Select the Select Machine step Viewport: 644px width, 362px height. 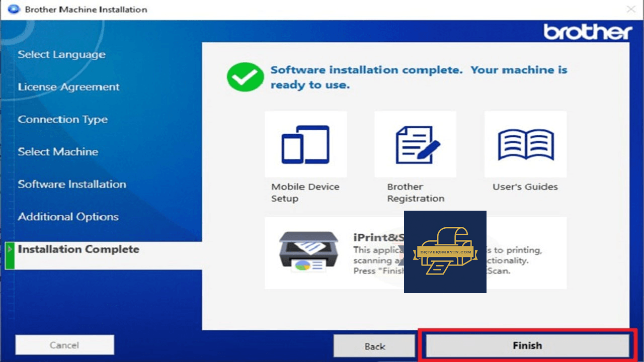[x=58, y=152]
